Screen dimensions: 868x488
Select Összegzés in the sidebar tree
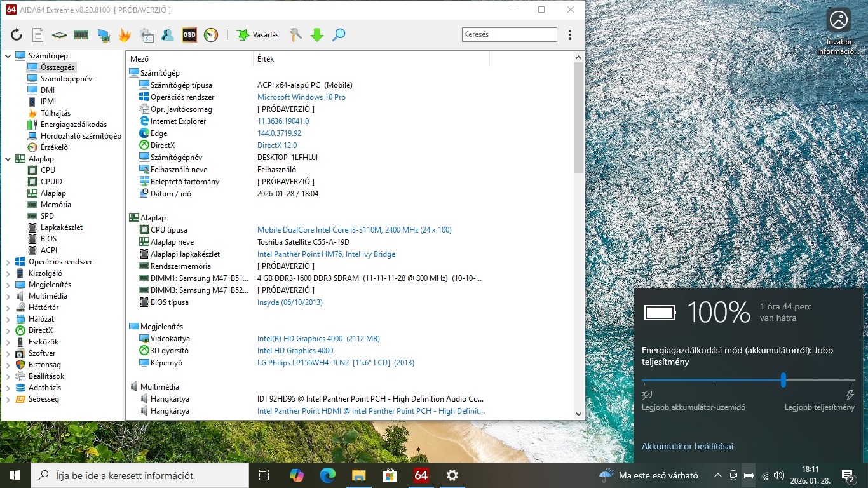pos(58,67)
